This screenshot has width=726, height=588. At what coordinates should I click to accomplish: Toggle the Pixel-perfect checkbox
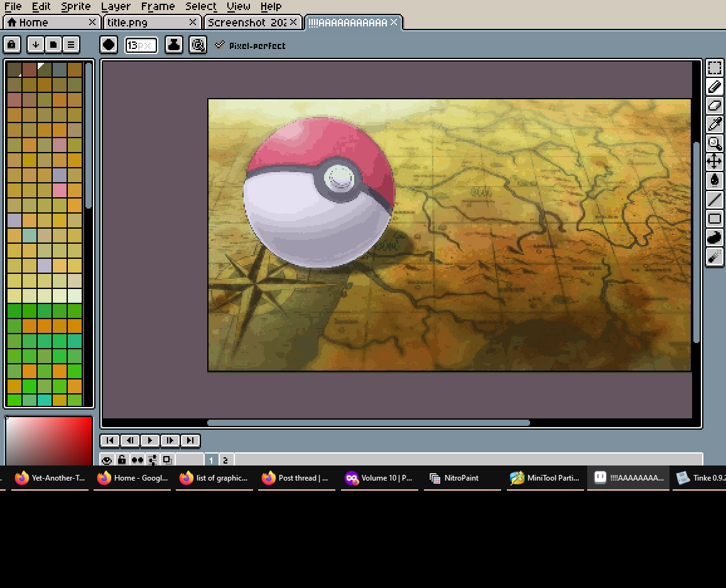pyautogui.click(x=220, y=45)
